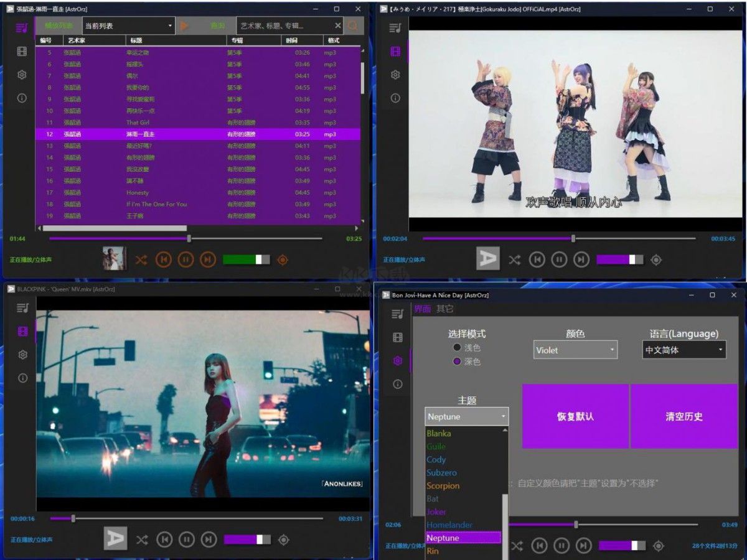Click the 界面 settings tab
This screenshot has height=560, width=747.
(x=423, y=308)
